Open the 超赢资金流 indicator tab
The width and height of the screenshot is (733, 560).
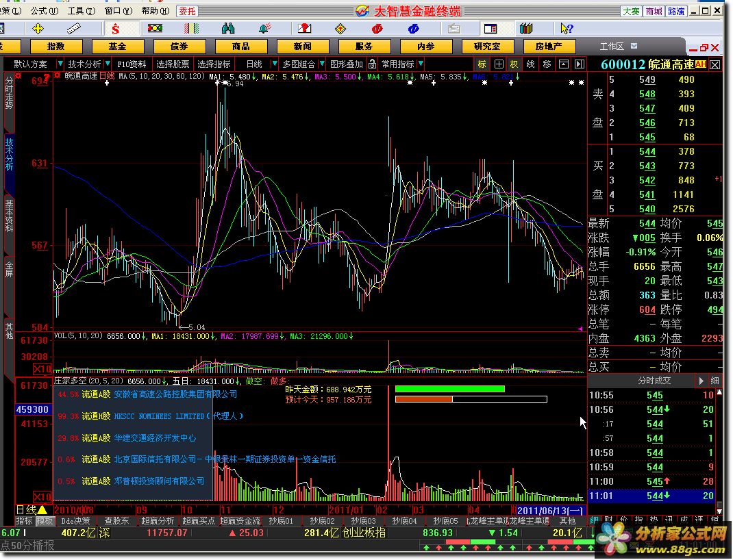pos(240,521)
